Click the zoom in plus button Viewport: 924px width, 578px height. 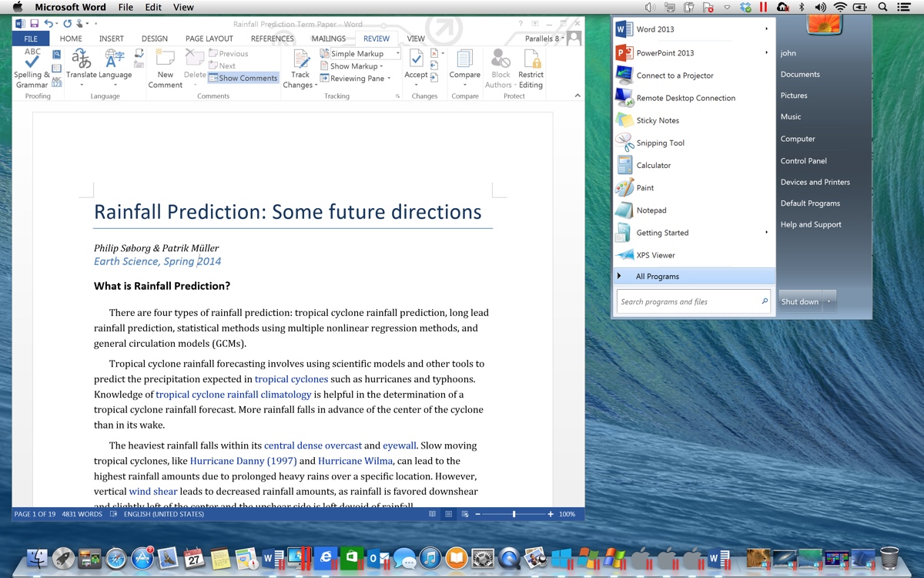tap(551, 514)
